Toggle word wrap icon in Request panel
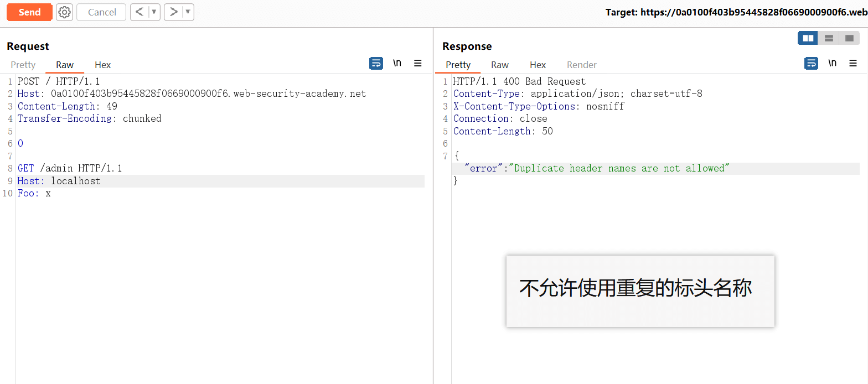This screenshot has height=384, width=868. tap(376, 64)
